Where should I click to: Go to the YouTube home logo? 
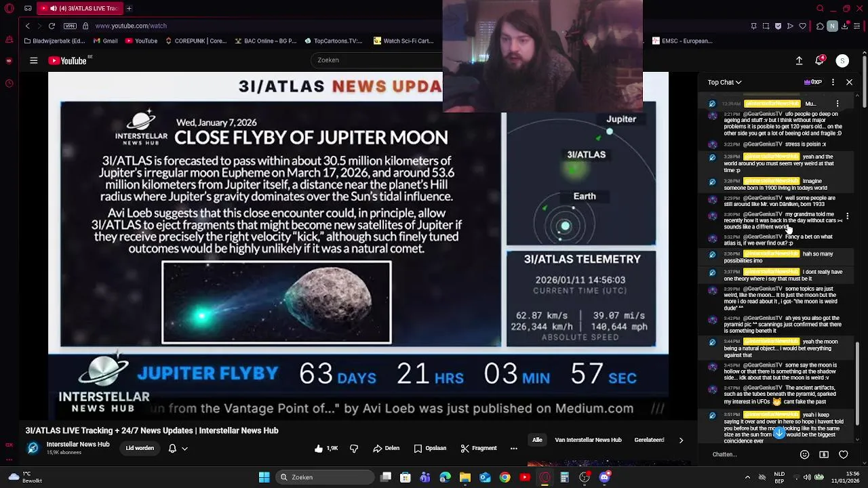pos(68,60)
